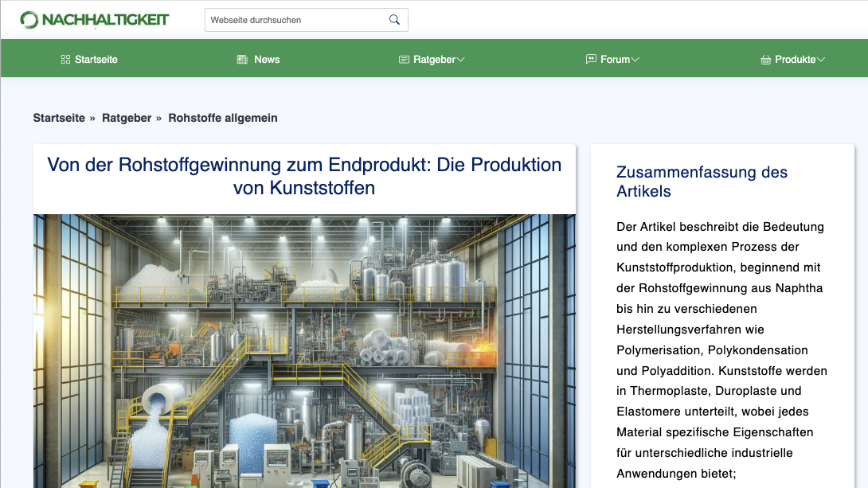Click the Zusammenfassung des Artikels heading
This screenshot has height=488, width=868.
702,182
